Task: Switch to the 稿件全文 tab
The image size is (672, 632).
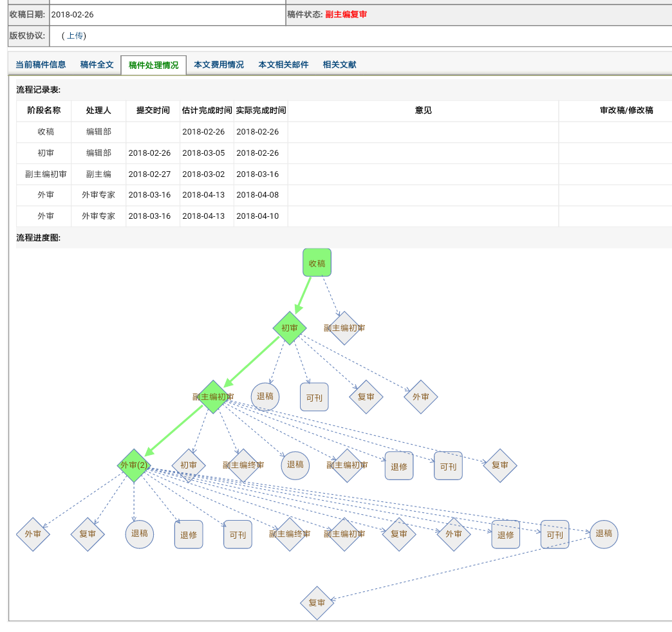Action: 97,65
